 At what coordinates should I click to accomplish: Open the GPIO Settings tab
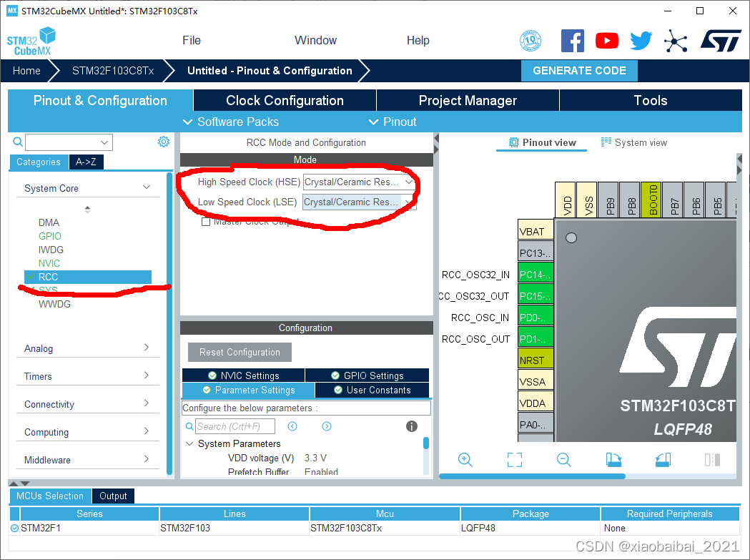pos(367,375)
